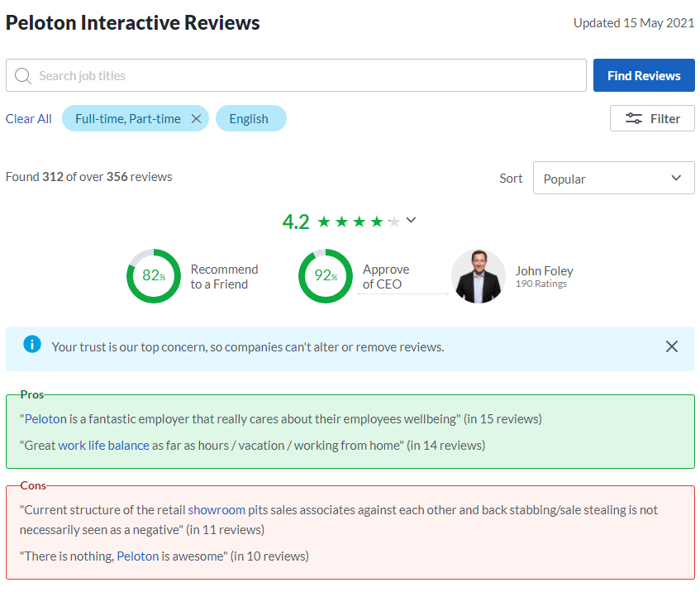The height and width of the screenshot is (592, 700).
Task: Click the John Foley name text
Action: pyautogui.click(x=544, y=271)
